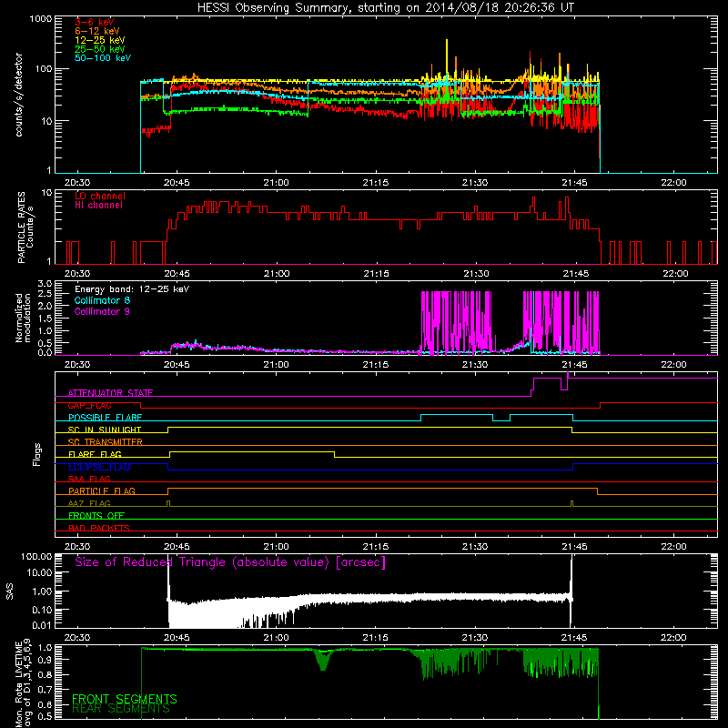Viewport: 728px width, 728px height.
Task: Click the ATTENUATOR_STATE flag label
Action: pyautogui.click(x=110, y=393)
